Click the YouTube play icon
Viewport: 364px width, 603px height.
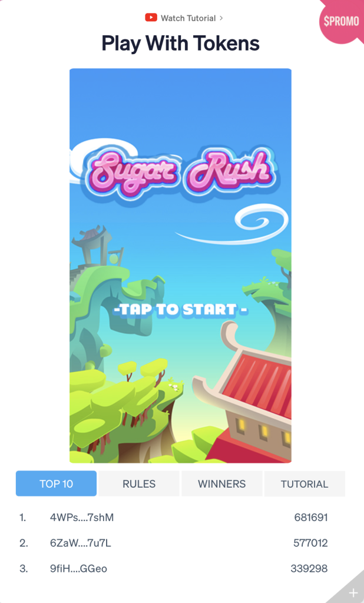(151, 18)
